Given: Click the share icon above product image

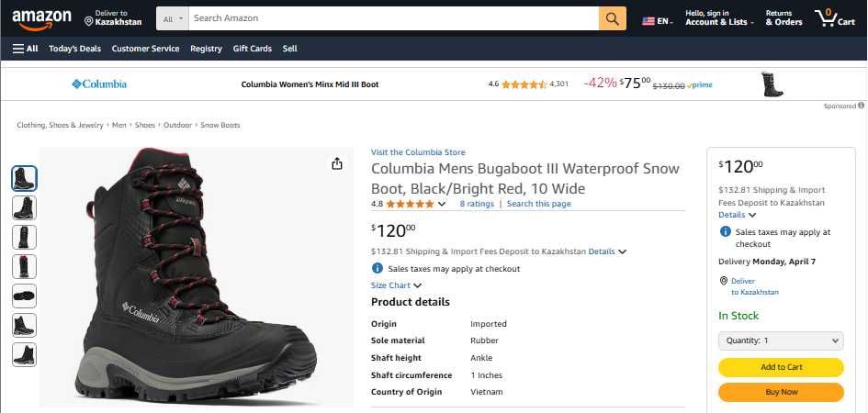Looking at the screenshot, I should [x=337, y=163].
